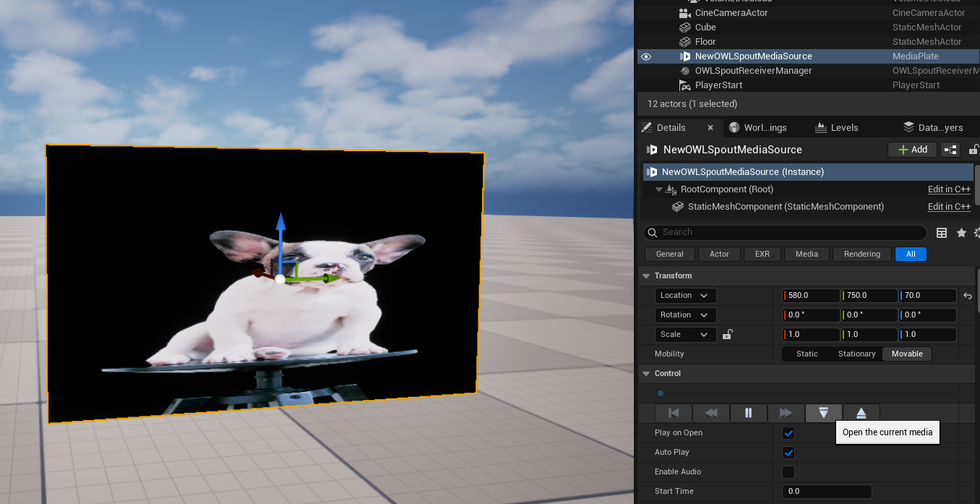Screen dimensions: 980x504
Task: Collapse the Transform section
Action: pyautogui.click(x=645, y=276)
